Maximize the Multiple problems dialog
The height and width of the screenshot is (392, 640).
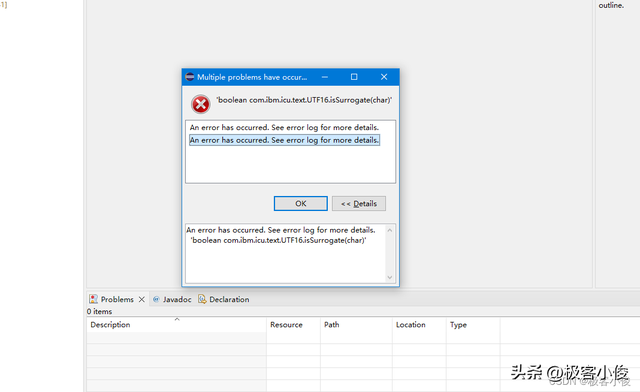(x=354, y=77)
